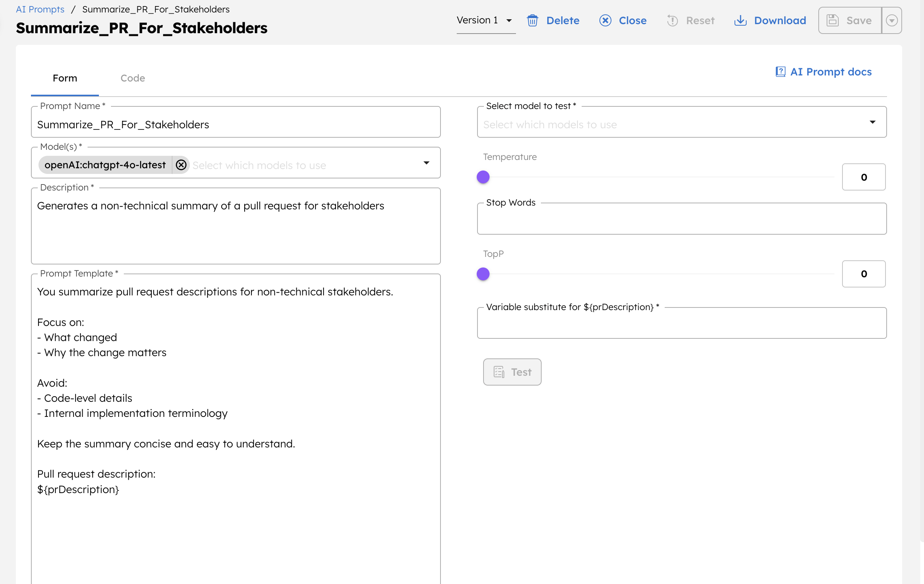Click the Test button
The image size is (924, 584).
point(512,372)
